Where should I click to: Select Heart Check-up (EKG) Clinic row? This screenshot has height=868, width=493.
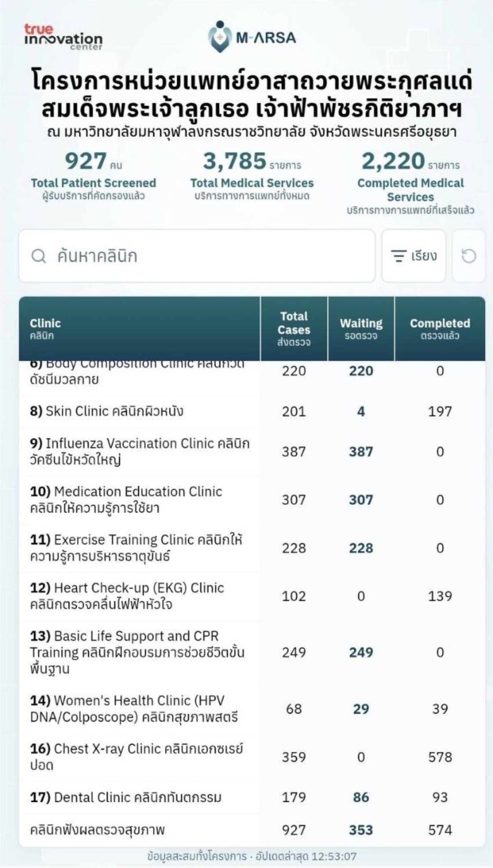click(252, 596)
